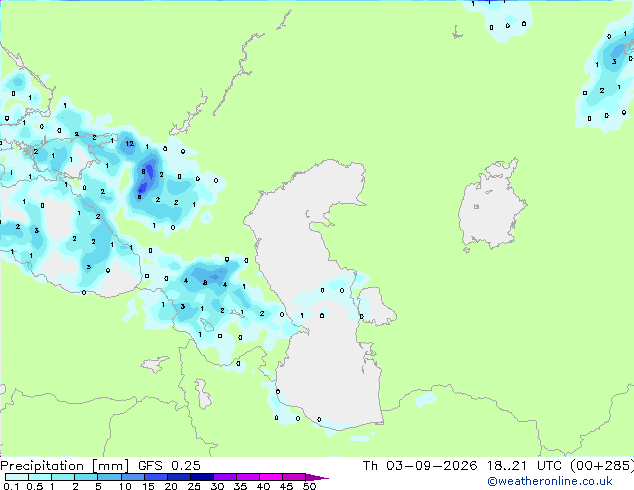The width and height of the screenshot is (634, 490).
Task: Pick the 15–20 mm legend color box
Action: [156, 477]
